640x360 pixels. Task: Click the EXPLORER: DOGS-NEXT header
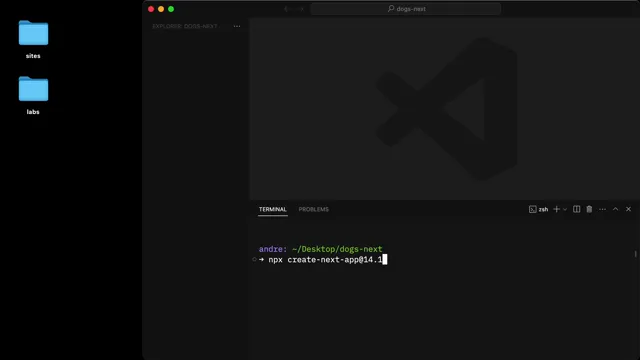(185, 26)
